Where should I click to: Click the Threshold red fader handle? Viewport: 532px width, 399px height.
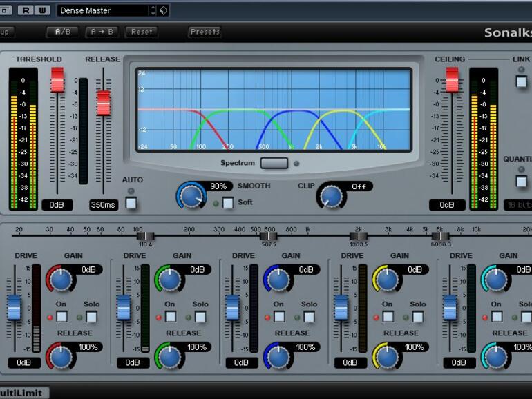pyautogui.click(x=57, y=80)
